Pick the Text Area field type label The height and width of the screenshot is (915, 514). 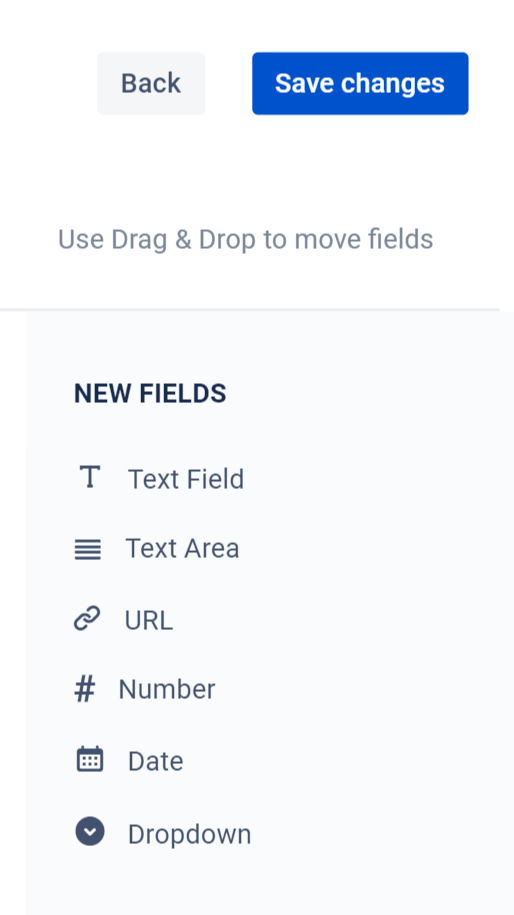click(x=182, y=549)
